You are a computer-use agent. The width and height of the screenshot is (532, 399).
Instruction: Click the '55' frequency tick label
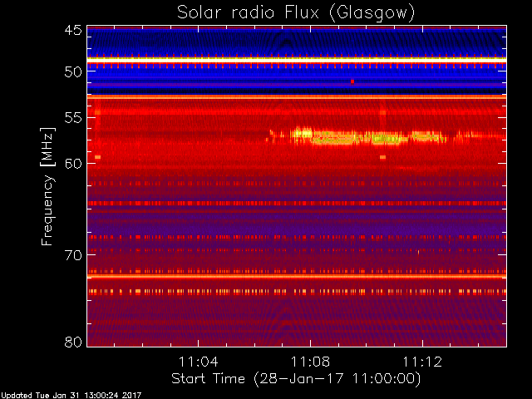coord(73,118)
